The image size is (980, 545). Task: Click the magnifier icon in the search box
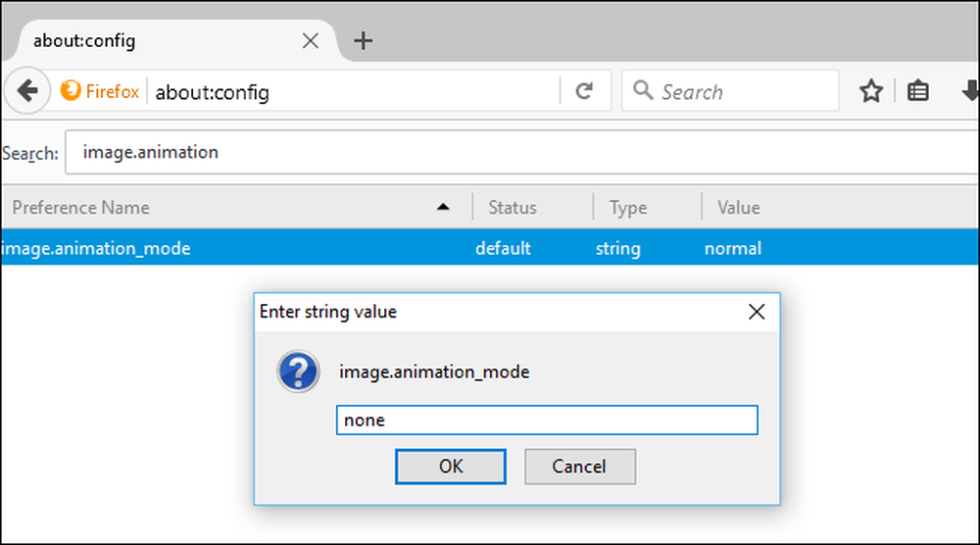(x=643, y=90)
